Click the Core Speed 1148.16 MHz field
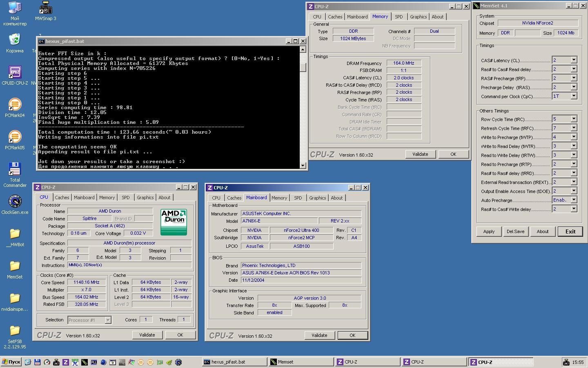 [87, 283]
